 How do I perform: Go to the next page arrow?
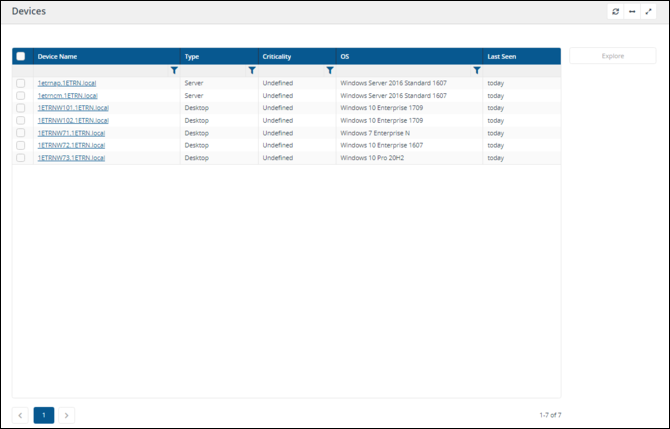tap(66, 414)
